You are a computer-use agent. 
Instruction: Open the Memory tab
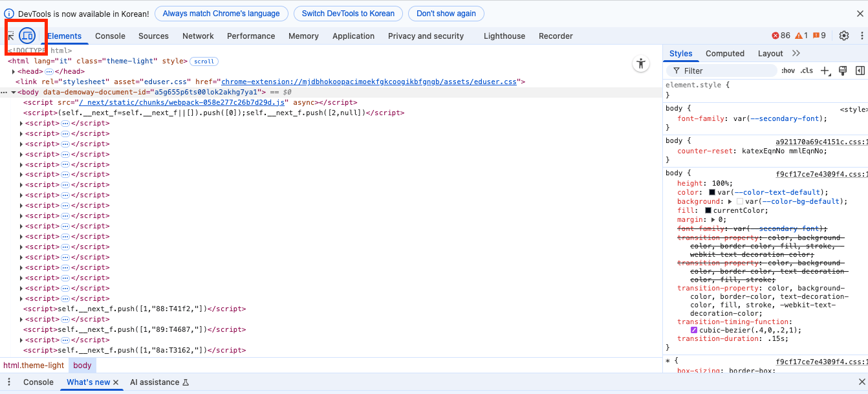click(x=303, y=36)
